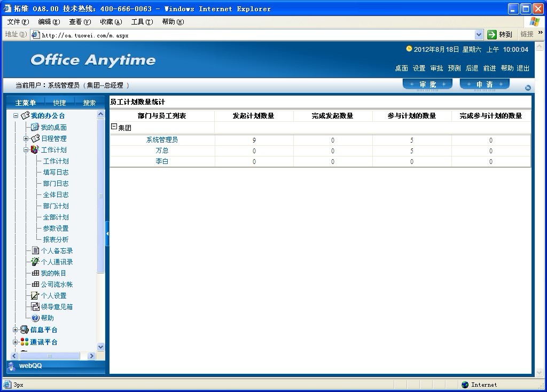547x392 pixels.
Task: Click the 个人通讯录 address book icon
Action: [x=35, y=262]
